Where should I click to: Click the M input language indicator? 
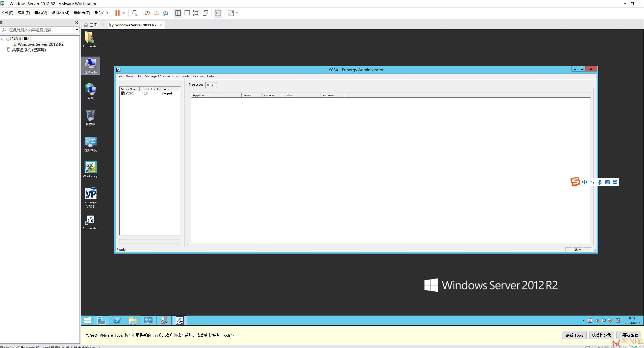(618, 321)
